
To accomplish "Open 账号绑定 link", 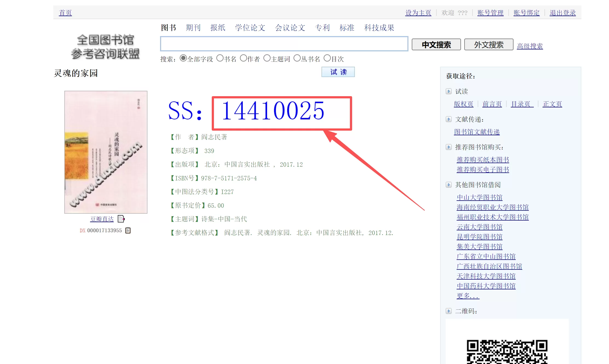I will point(527,13).
